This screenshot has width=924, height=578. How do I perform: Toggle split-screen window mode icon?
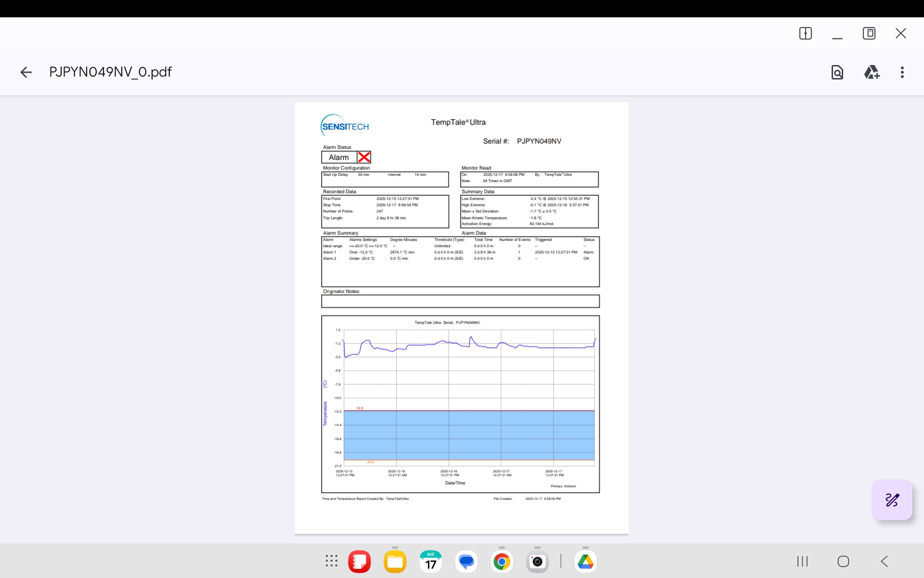pyautogui.click(x=806, y=33)
